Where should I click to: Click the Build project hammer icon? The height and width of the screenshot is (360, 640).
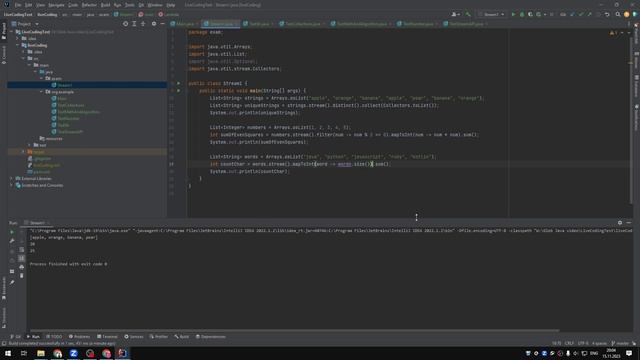click(468, 14)
